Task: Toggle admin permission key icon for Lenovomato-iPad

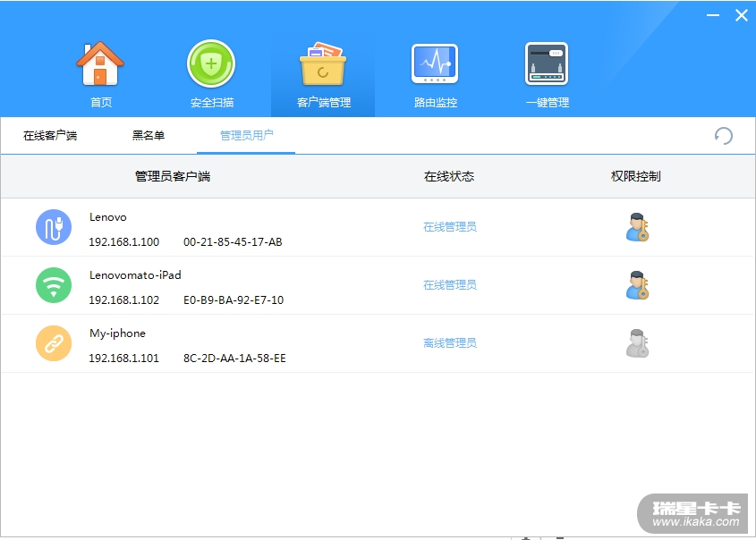Action: tap(637, 285)
